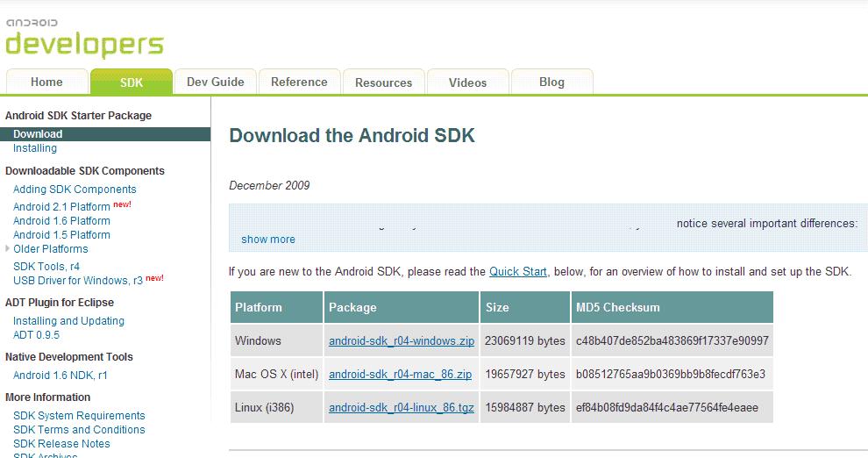Click Android SDK Starter Package heading
This screenshot has width=868, height=458.
(x=78, y=116)
